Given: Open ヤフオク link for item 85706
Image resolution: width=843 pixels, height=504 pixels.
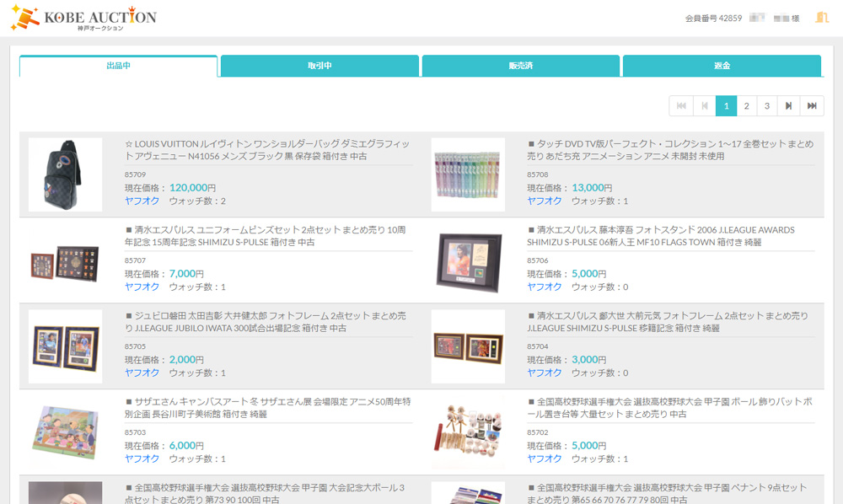Looking at the screenshot, I should click(544, 287).
